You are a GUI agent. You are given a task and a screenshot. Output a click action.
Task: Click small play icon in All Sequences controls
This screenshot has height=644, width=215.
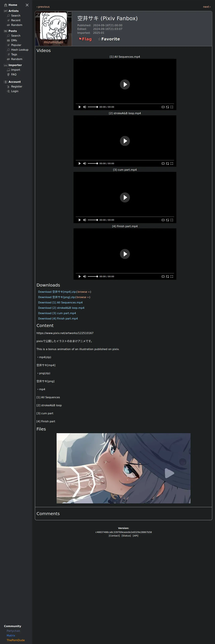80,107
